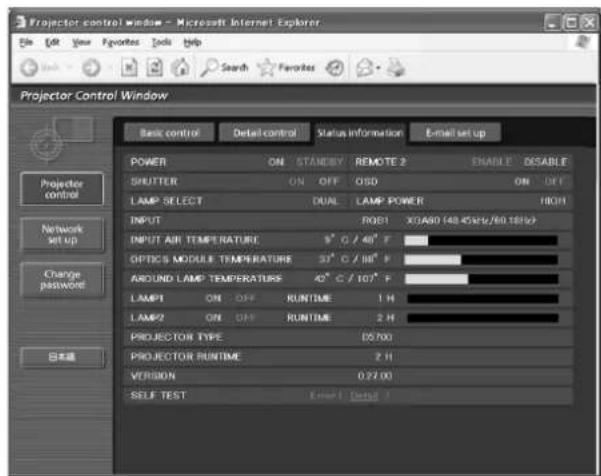601x476 pixels.
Task: Click the History clock icon
Action: tap(334, 68)
